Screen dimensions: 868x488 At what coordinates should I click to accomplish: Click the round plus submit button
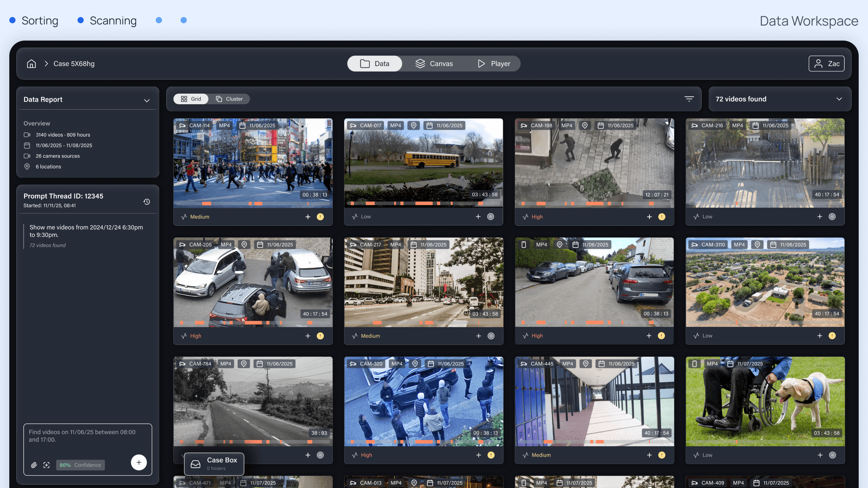tap(139, 462)
